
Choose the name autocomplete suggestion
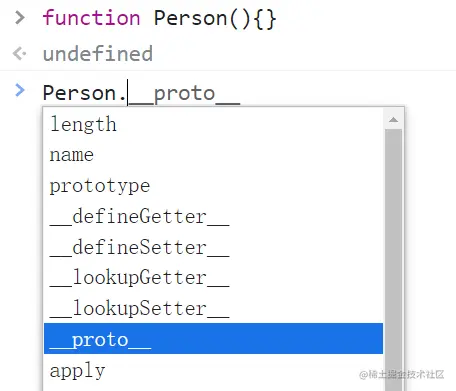213,155
